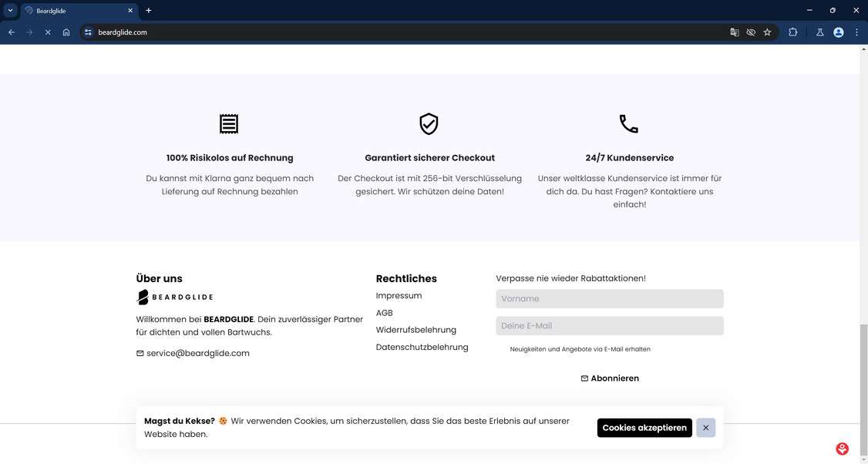Screen dimensions: 868x464
Task: Accept cookies with Cookies akzeptieren
Action: click(x=644, y=428)
